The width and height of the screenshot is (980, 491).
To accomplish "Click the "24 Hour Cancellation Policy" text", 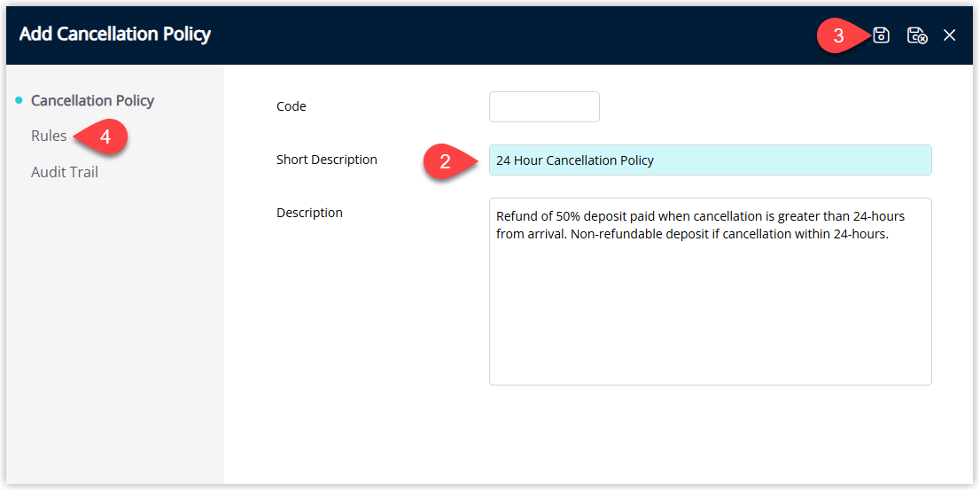I will pyautogui.click(x=575, y=160).
